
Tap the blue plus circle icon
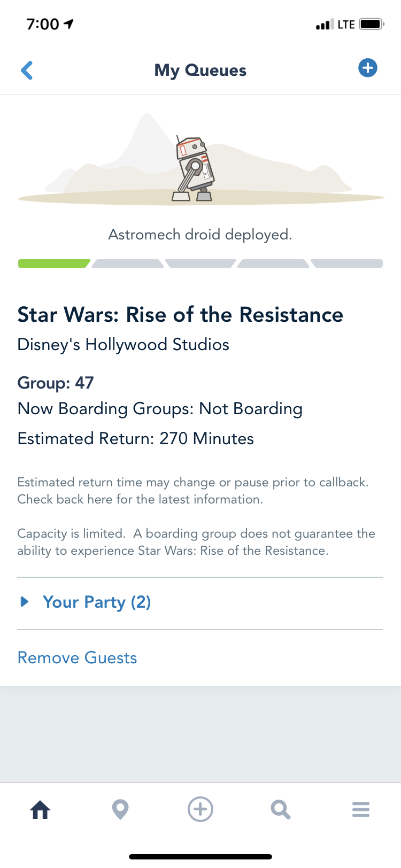(x=367, y=68)
